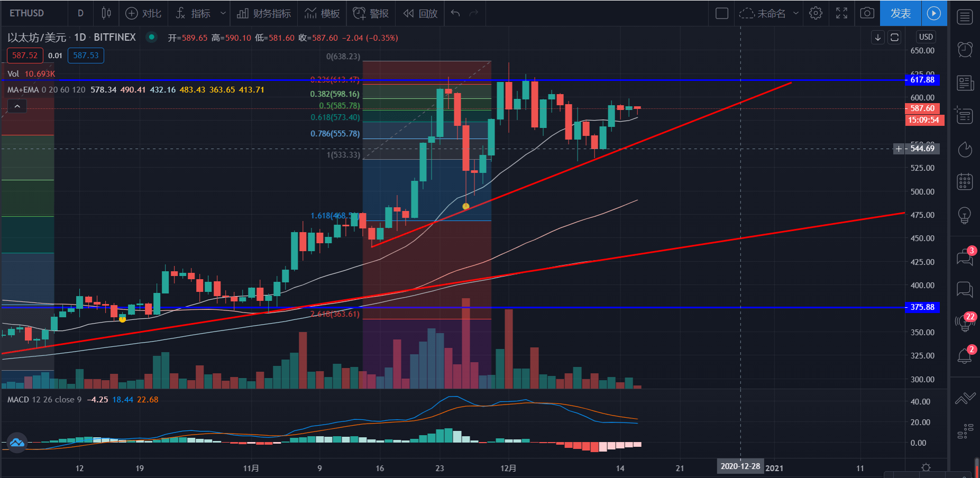
Task: Change the USD currency selector
Action: [926, 37]
